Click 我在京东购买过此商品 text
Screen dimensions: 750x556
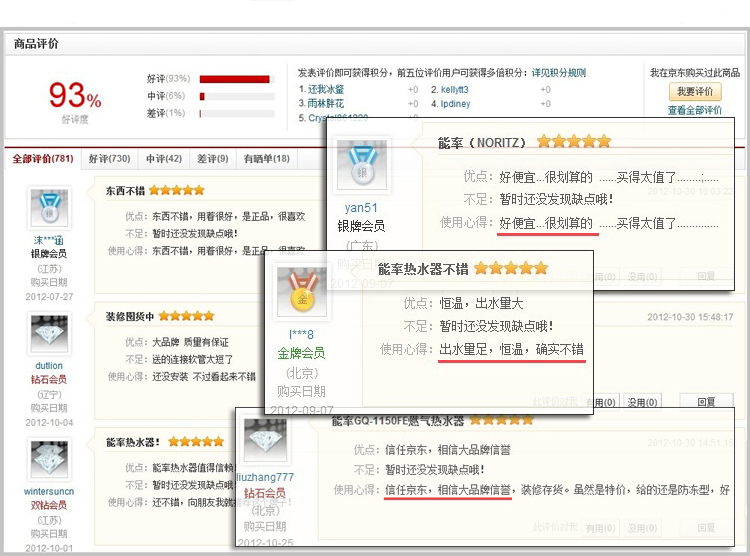[x=695, y=73]
